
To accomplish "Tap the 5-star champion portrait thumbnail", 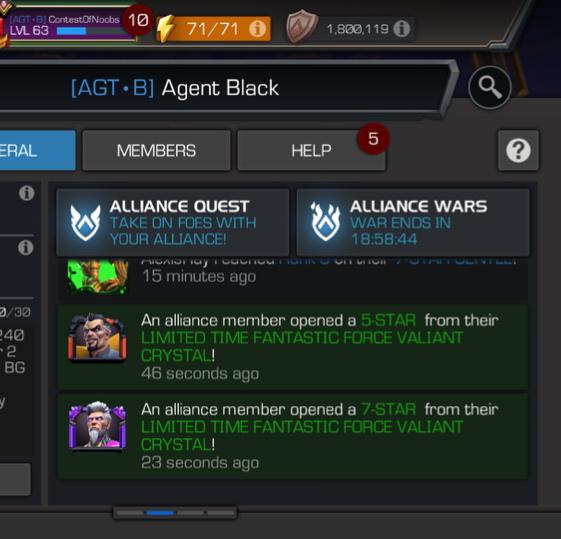I will [x=97, y=338].
